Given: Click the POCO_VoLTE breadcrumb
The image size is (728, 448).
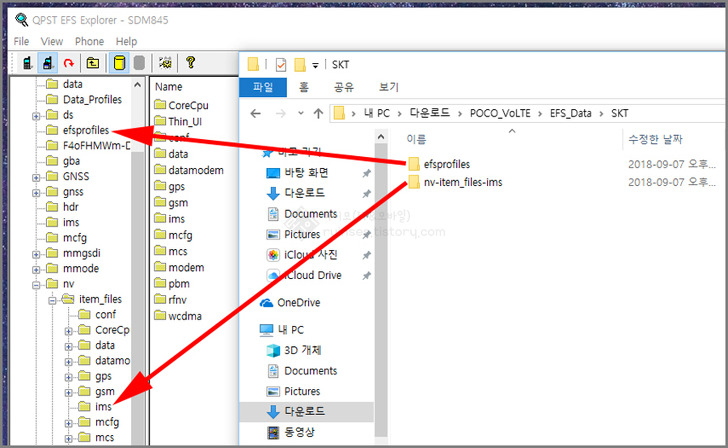Looking at the screenshot, I should pyautogui.click(x=500, y=113).
